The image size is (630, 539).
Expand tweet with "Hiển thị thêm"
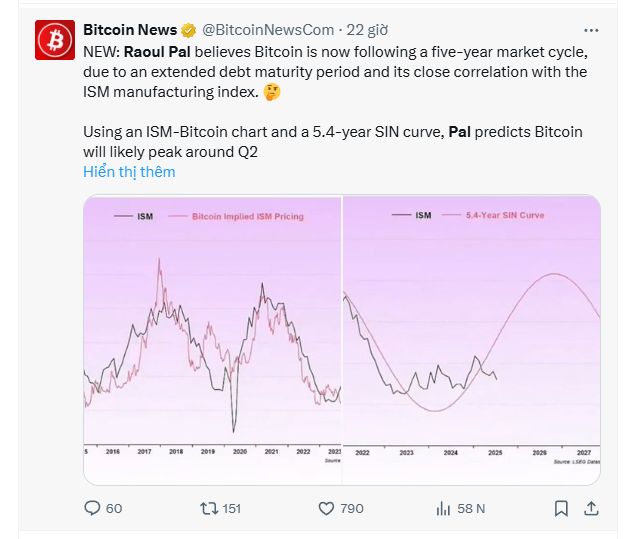pyautogui.click(x=129, y=171)
